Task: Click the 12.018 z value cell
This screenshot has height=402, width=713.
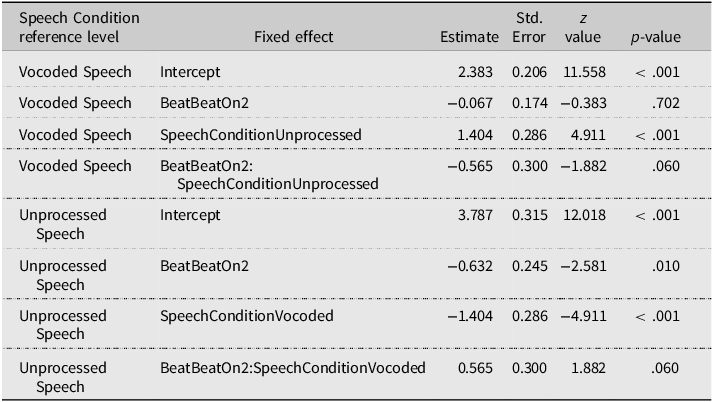Action: coord(581,215)
